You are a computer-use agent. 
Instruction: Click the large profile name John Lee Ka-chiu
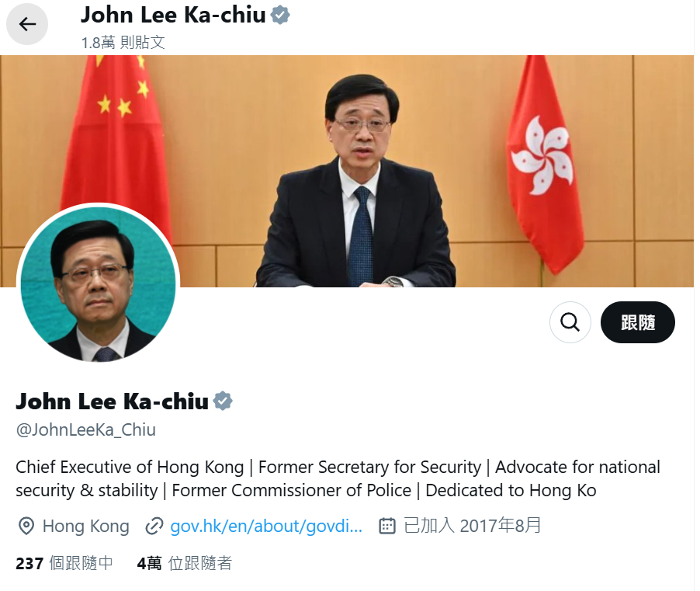click(x=112, y=402)
